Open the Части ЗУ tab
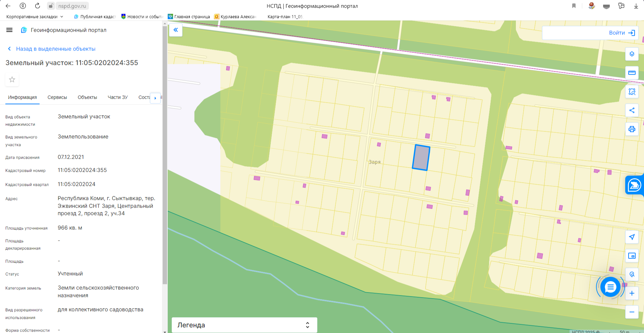Screen dimensions: 644x333 point(118,97)
